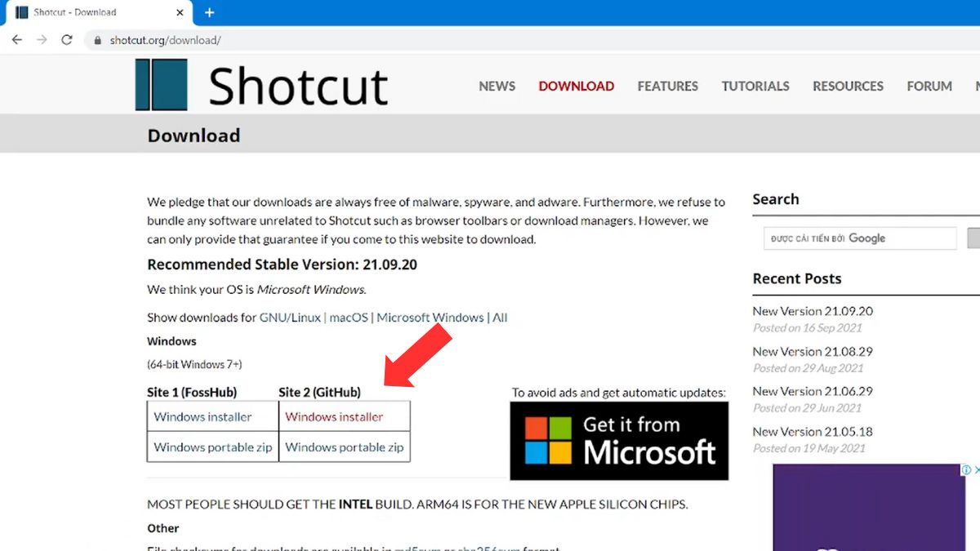Click the Shotcut tab favicon
Image resolution: width=980 pixels, height=551 pixels.
coord(22,12)
